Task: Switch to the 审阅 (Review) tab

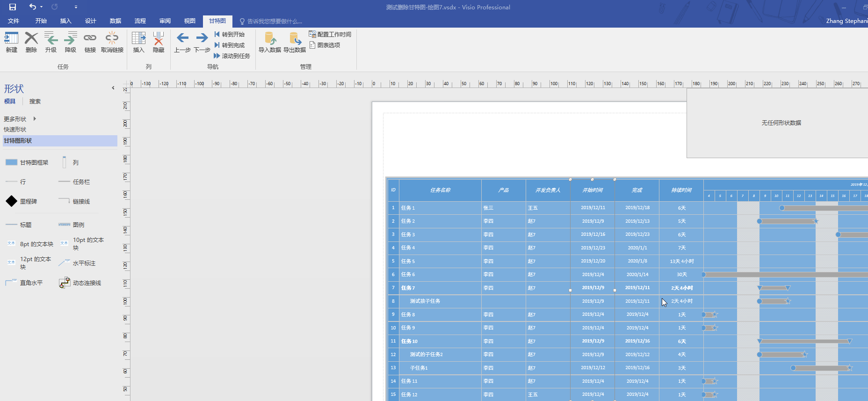Action: click(x=165, y=21)
